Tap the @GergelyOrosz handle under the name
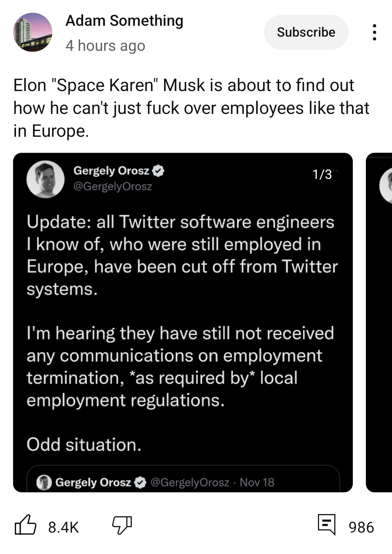 tap(113, 186)
